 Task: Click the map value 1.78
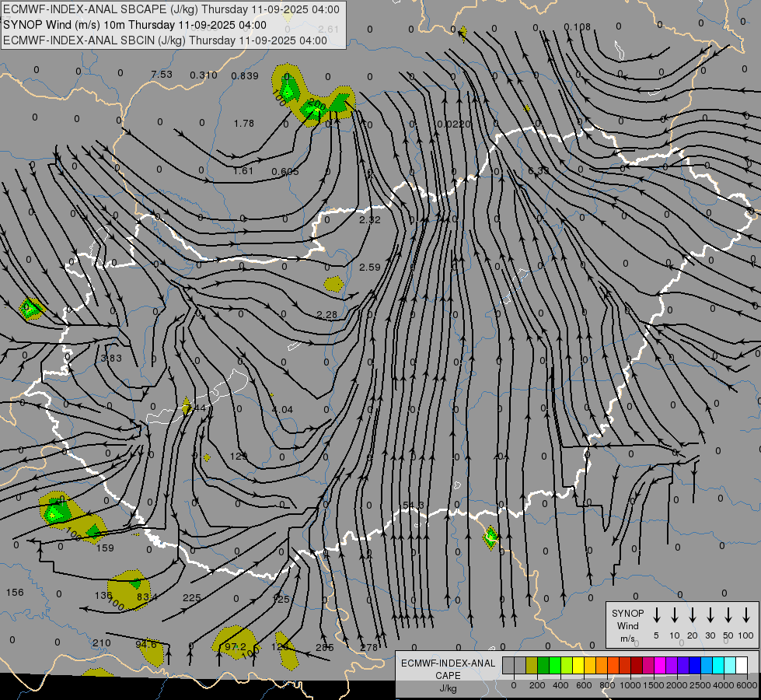pos(243,124)
